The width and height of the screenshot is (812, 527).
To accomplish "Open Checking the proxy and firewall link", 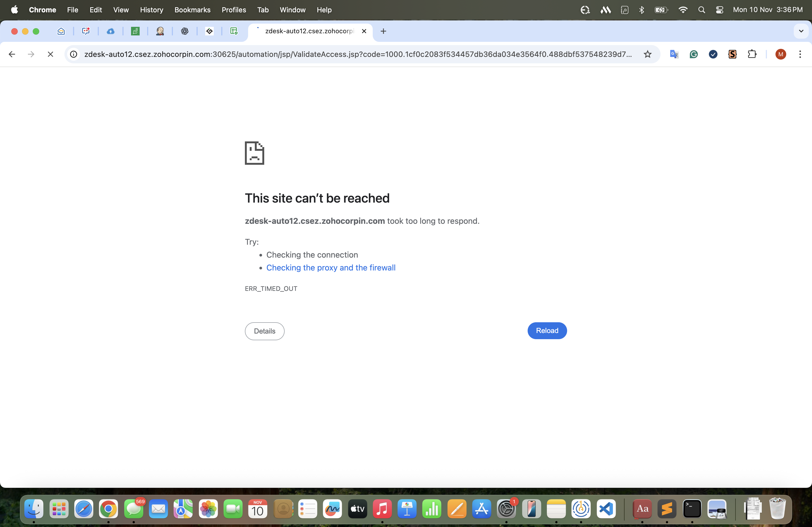I will [x=331, y=268].
